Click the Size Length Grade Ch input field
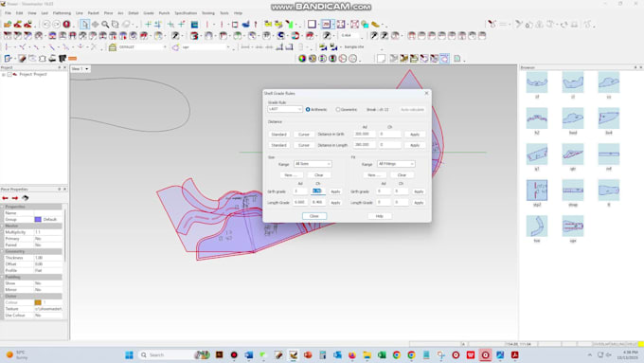Image resolution: width=644 pixels, height=363 pixels. tap(317, 202)
